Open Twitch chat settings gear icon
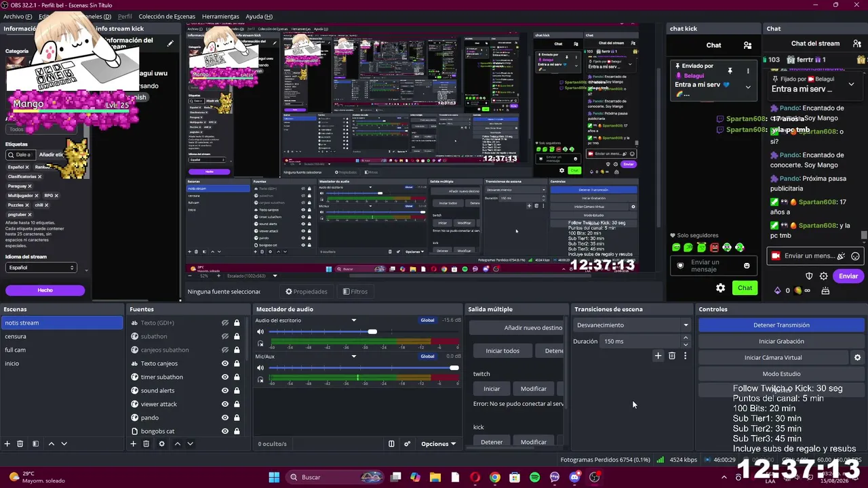 coord(823,277)
